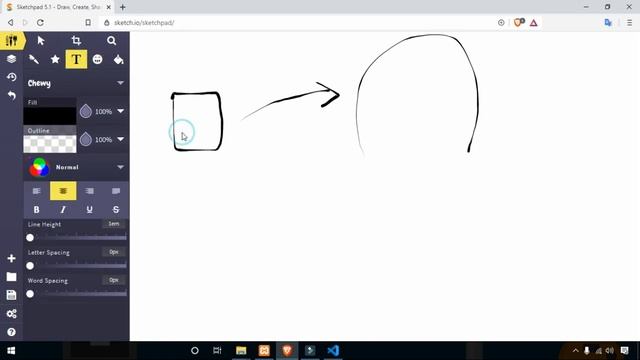Click the Letter Spacing slider handle
Viewport: 640px width, 360px height.
[30, 266]
